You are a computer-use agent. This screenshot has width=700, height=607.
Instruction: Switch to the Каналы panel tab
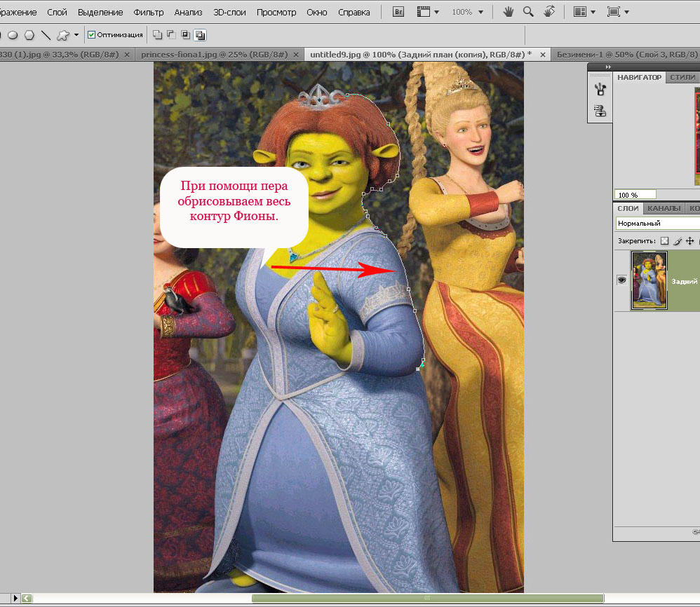664,208
